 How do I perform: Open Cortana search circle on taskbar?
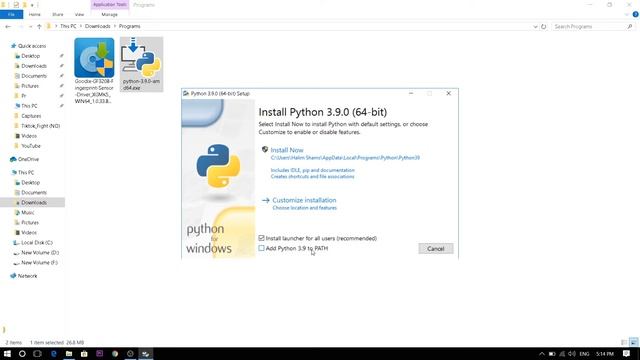(x=22, y=353)
